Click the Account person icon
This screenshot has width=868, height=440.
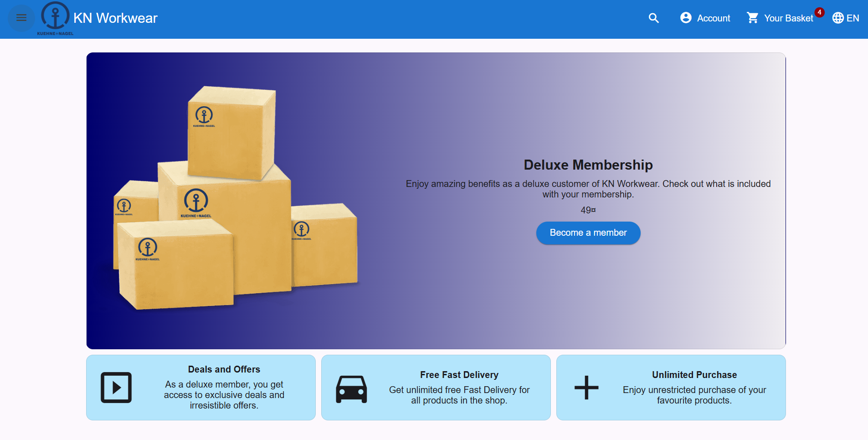point(686,18)
